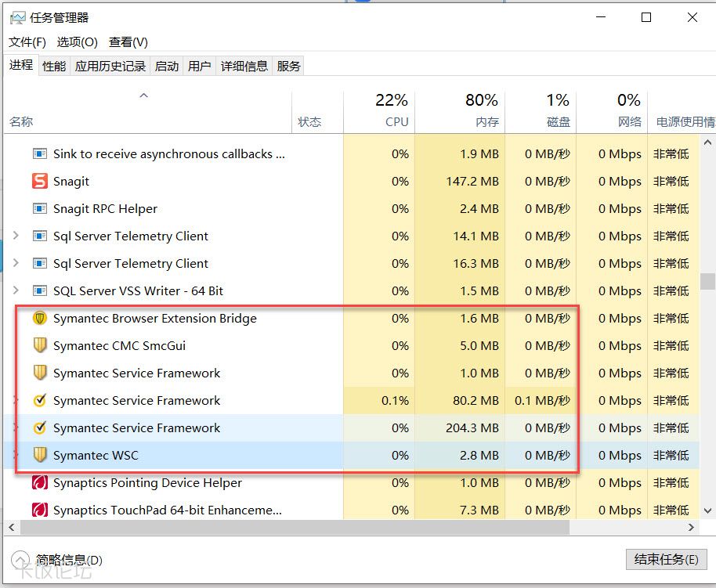Viewport: 716px width, 588px height.
Task: Select the "Symantec WSC" process name
Action: coord(96,455)
